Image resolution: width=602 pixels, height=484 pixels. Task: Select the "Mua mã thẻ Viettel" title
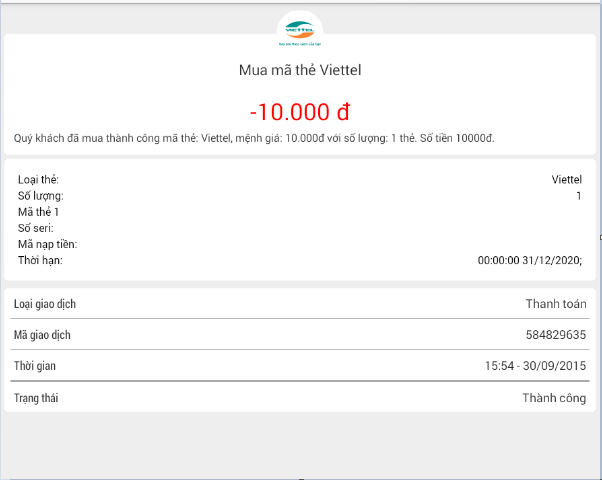tap(300, 70)
